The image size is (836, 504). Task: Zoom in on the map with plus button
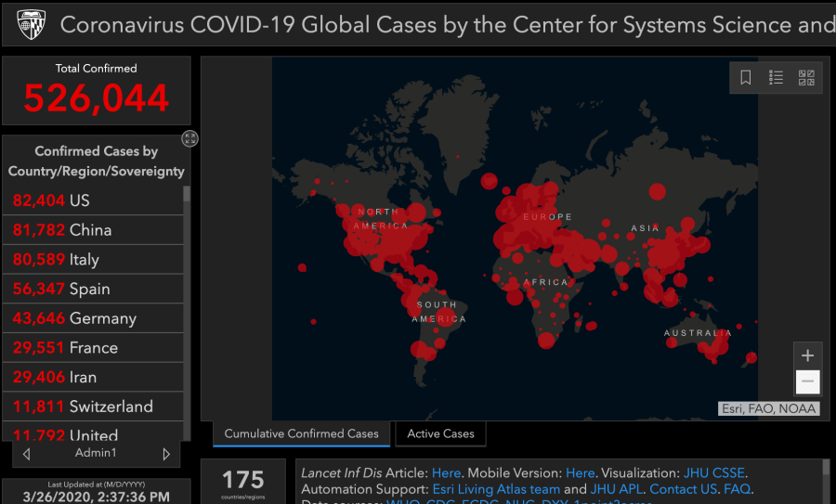(807, 355)
